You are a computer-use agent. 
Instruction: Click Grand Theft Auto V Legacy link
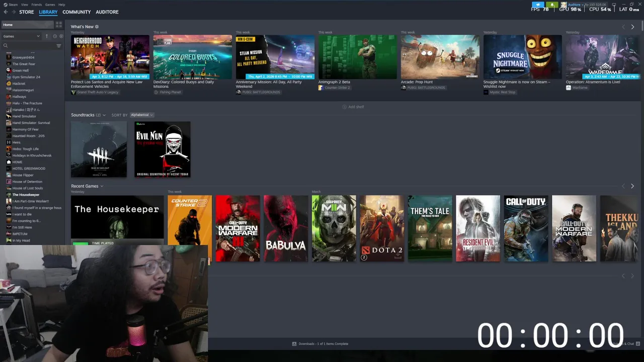click(x=98, y=93)
